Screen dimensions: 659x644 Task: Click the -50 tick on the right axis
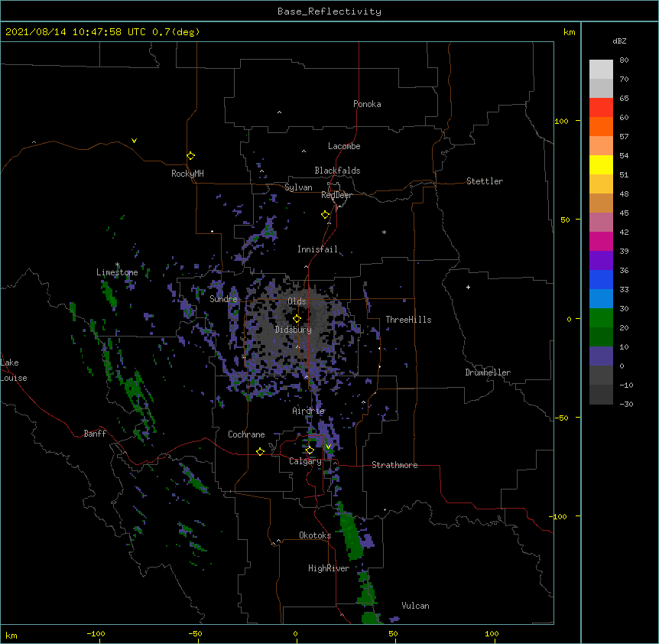(561, 418)
